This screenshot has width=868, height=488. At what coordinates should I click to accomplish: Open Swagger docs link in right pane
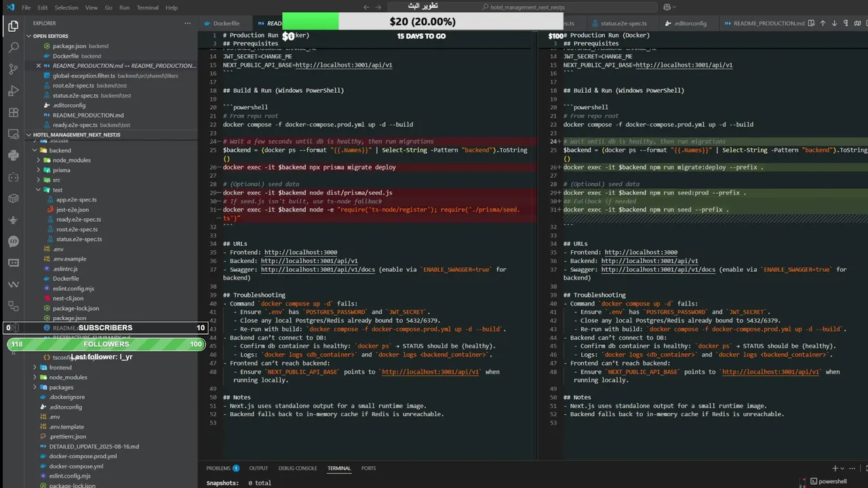pyautogui.click(x=658, y=269)
